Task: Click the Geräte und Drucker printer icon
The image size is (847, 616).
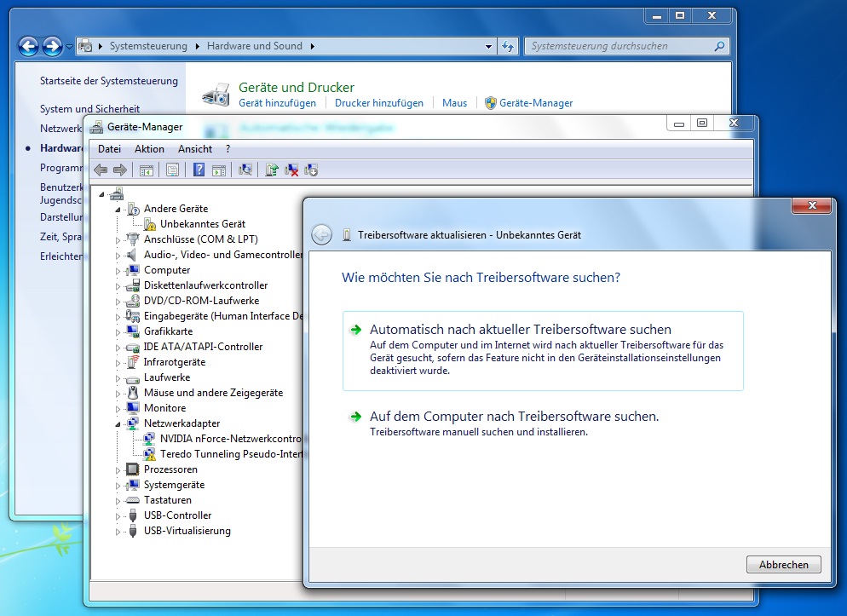Action: (216, 95)
